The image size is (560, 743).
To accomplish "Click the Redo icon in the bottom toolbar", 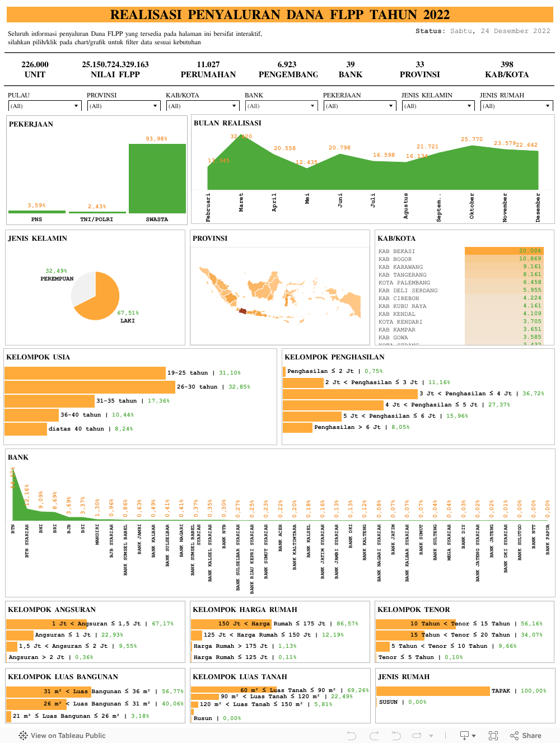I will [374, 736].
